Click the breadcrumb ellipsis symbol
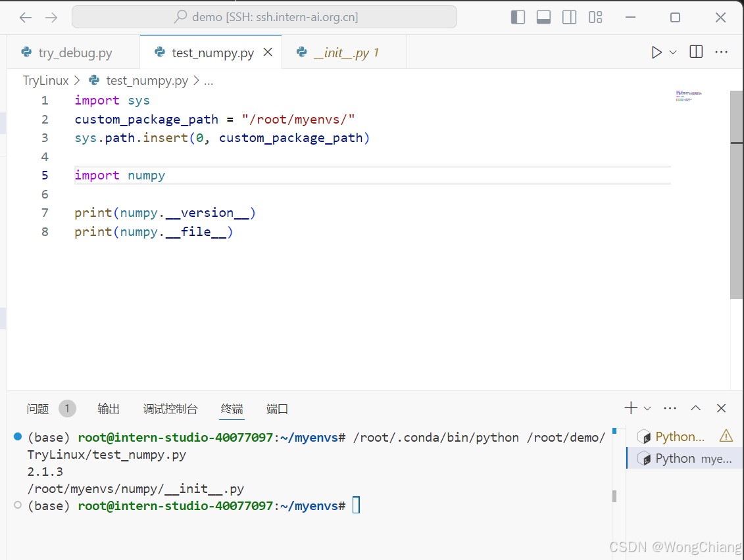The width and height of the screenshot is (744, 560). (x=209, y=82)
